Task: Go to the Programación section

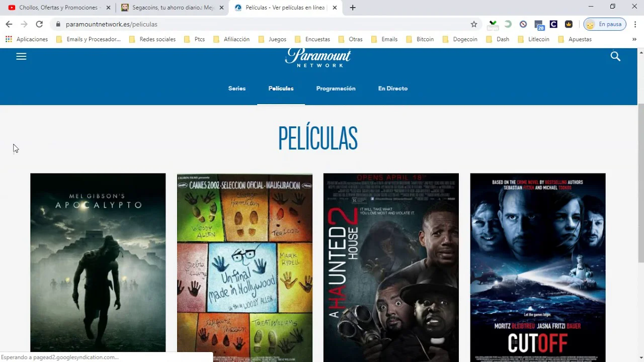Action: coord(336,88)
